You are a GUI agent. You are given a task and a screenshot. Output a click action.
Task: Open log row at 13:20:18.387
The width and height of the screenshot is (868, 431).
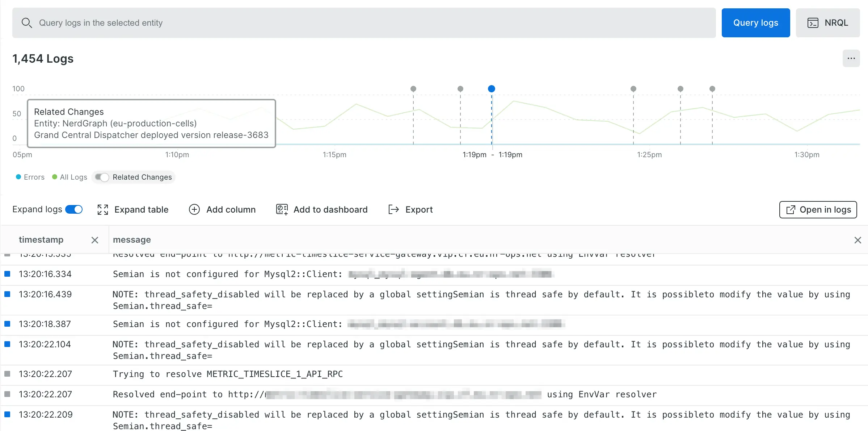(x=434, y=325)
